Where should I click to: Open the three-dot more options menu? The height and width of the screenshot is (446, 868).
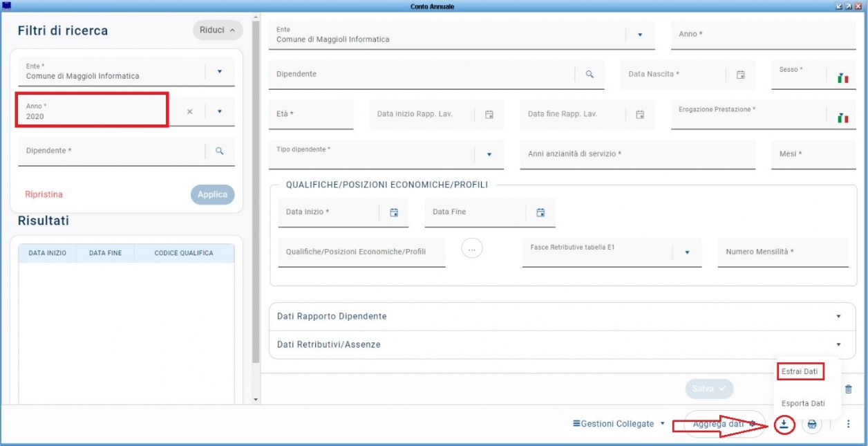[849, 425]
